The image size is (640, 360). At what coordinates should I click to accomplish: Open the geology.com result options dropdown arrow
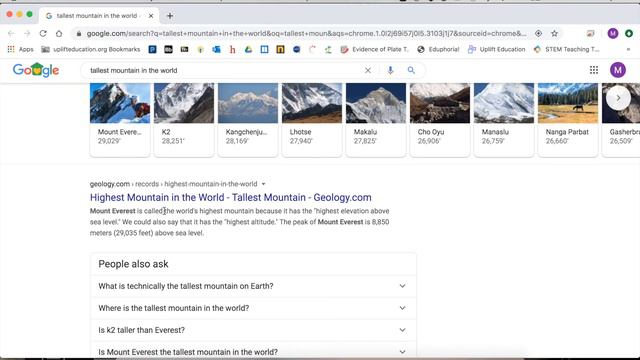263,184
